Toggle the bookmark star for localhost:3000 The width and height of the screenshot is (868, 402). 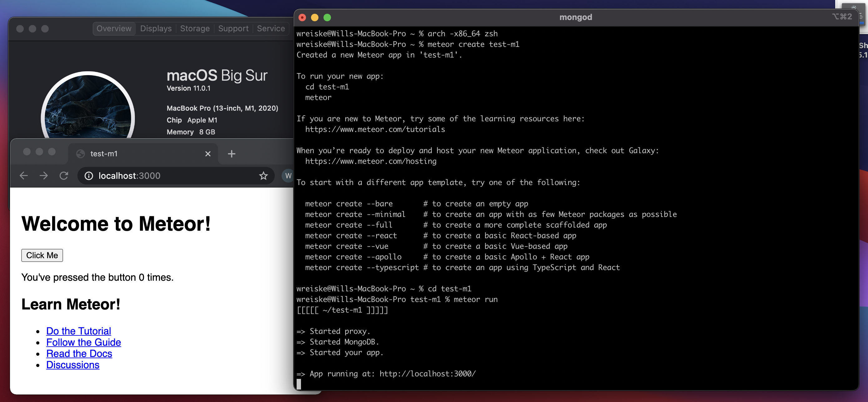[263, 175]
